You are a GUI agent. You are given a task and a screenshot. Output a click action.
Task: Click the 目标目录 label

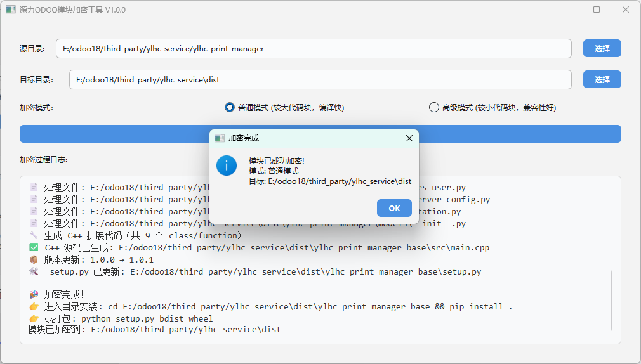coord(36,80)
